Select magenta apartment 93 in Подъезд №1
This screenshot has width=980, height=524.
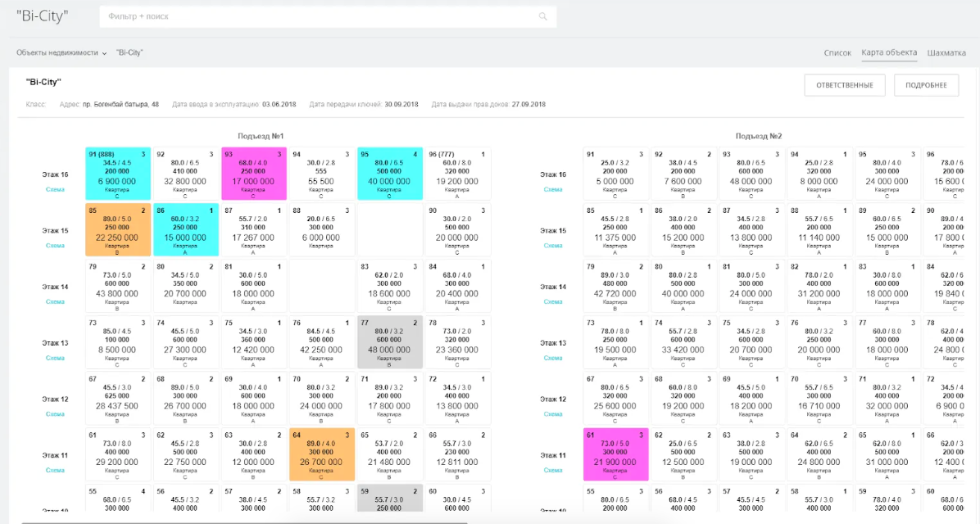254,174
